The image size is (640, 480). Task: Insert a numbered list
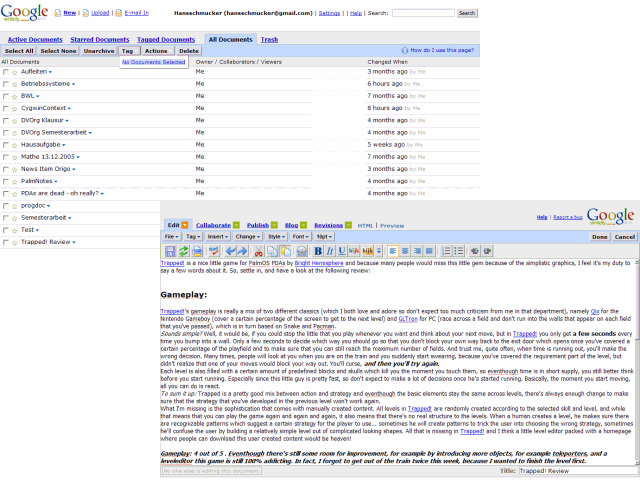point(446,251)
